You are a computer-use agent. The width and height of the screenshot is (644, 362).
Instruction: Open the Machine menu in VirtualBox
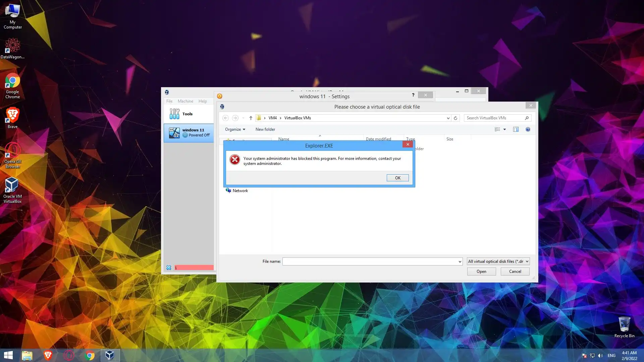185,101
